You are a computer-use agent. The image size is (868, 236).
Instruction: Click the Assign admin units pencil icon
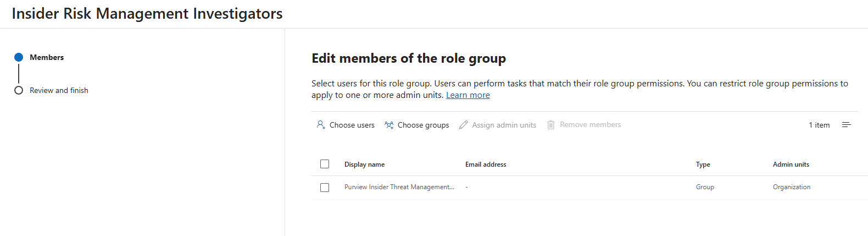[x=464, y=125]
